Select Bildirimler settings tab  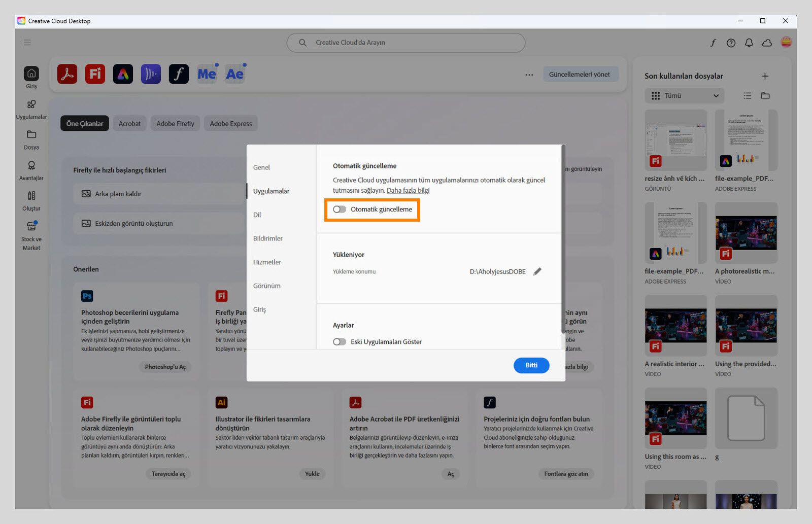point(268,238)
